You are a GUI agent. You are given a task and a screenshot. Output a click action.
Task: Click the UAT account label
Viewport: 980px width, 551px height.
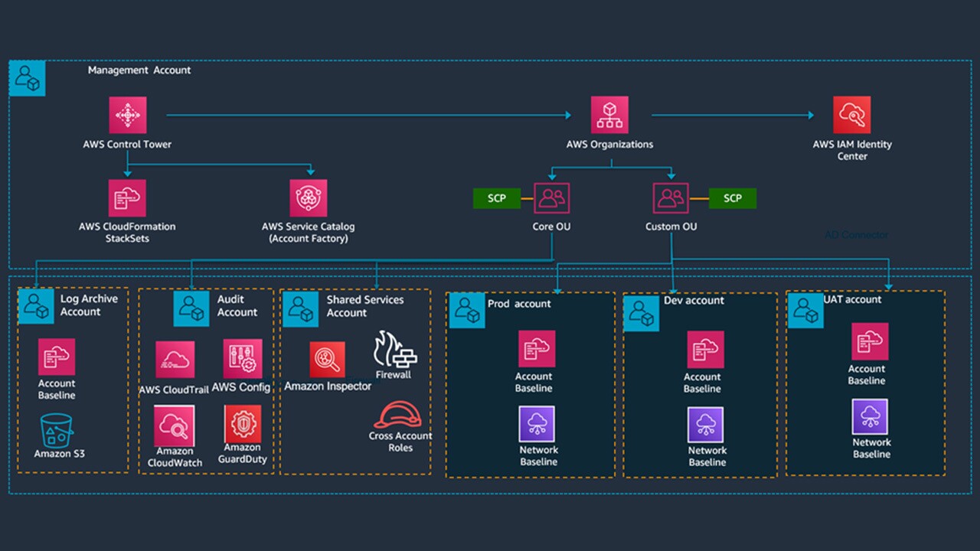[x=852, y=299]
